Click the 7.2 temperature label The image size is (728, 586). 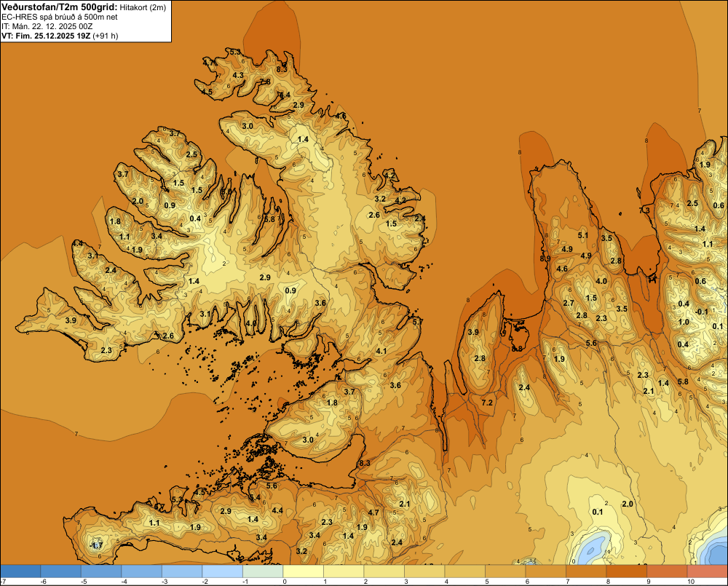(x=487, y=403)
